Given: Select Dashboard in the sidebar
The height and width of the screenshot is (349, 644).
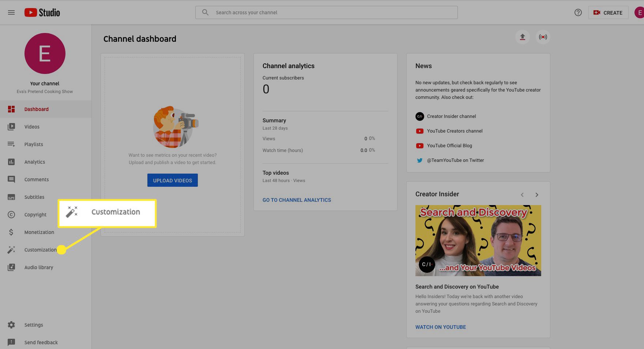Looking at the screenshot, I should 46,109.
